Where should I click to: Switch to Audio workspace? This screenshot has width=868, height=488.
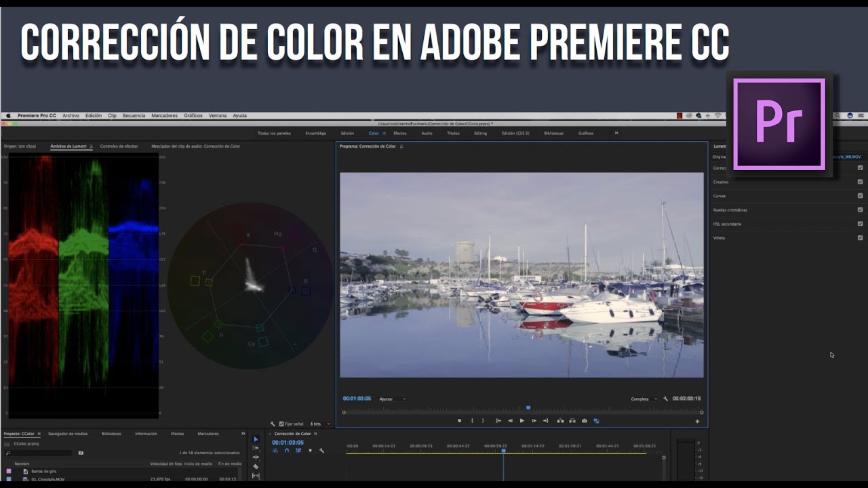[427, 133]
